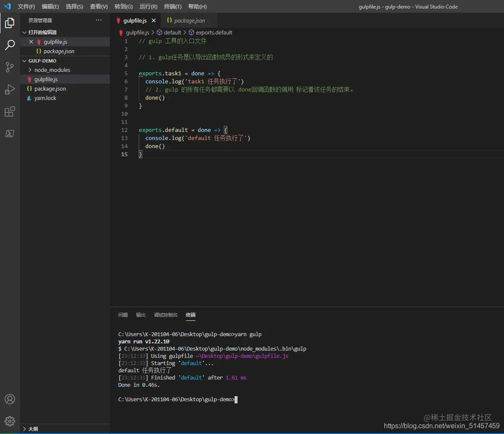Click the cube icon before exports.default
Image resolution: width=504 pixels, height=434 pixels.
tap(191, 32)
